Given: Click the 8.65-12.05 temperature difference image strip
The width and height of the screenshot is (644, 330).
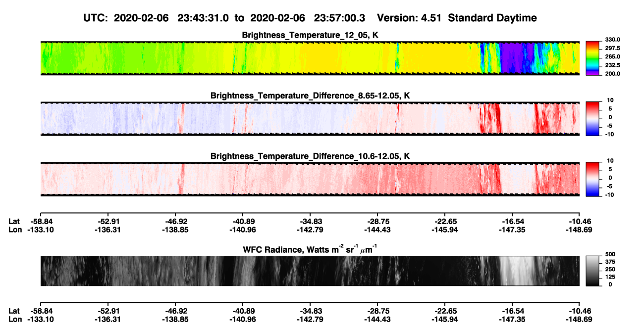Looking at the screenshot, I should [310, 119].
